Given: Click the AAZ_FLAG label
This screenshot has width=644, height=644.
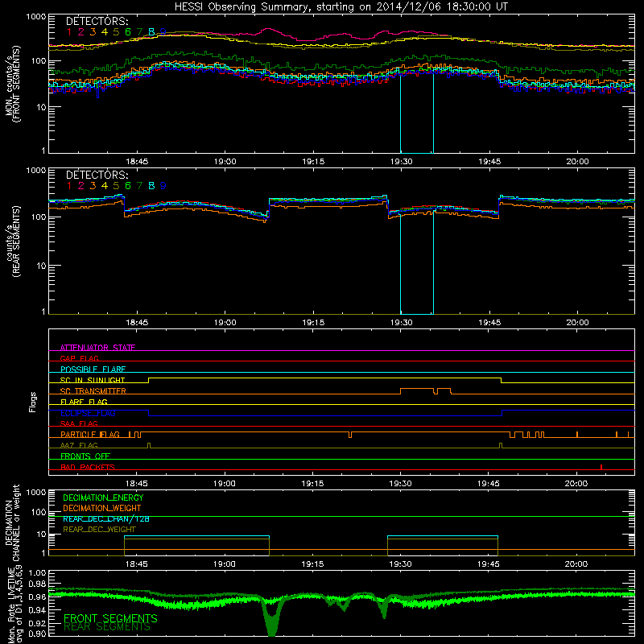Looking at the screenshot, I should coord(79,445).
